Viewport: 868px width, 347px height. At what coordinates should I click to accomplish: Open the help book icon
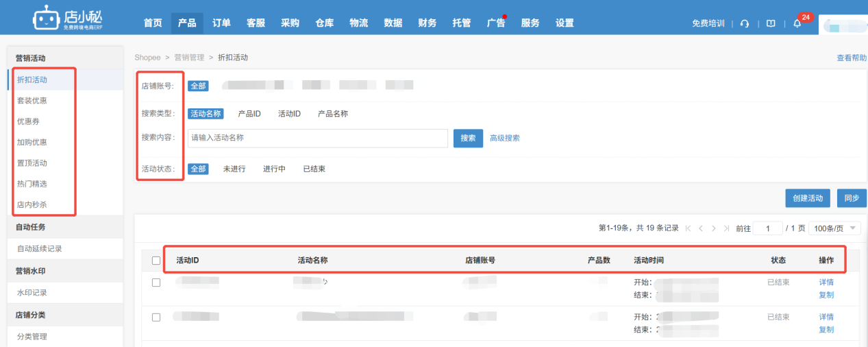[771, 23]
